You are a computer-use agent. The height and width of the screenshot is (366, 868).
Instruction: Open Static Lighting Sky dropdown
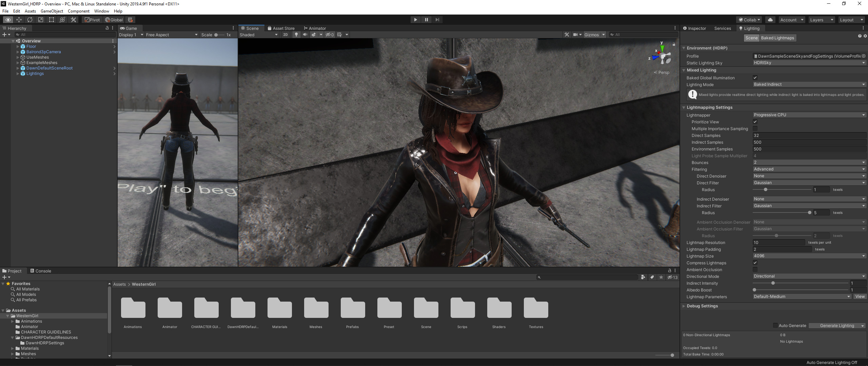(x=809, y=63)
